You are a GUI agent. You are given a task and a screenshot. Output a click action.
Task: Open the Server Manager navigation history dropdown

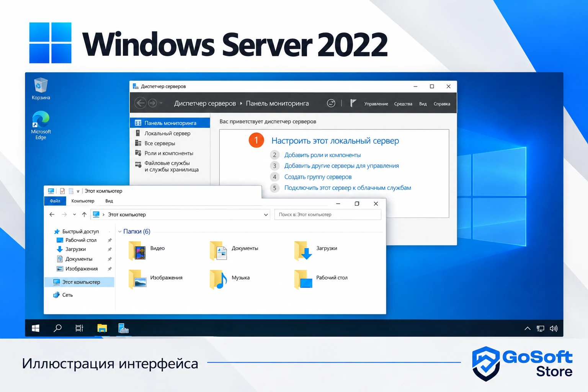click(x=161, y=103)
